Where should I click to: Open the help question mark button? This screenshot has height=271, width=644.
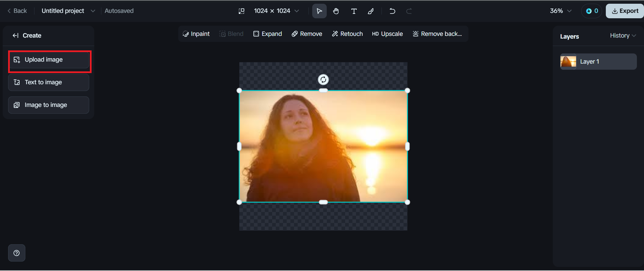17,253
